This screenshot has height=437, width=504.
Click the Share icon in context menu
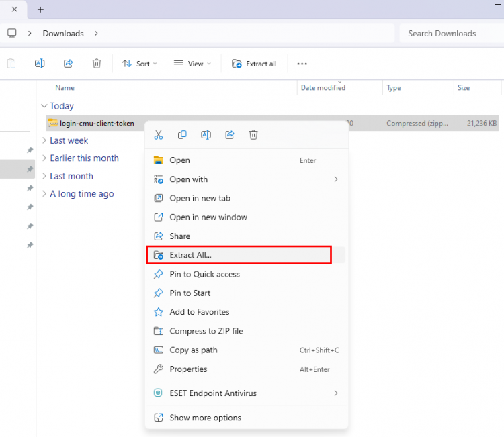click(229, 135)
